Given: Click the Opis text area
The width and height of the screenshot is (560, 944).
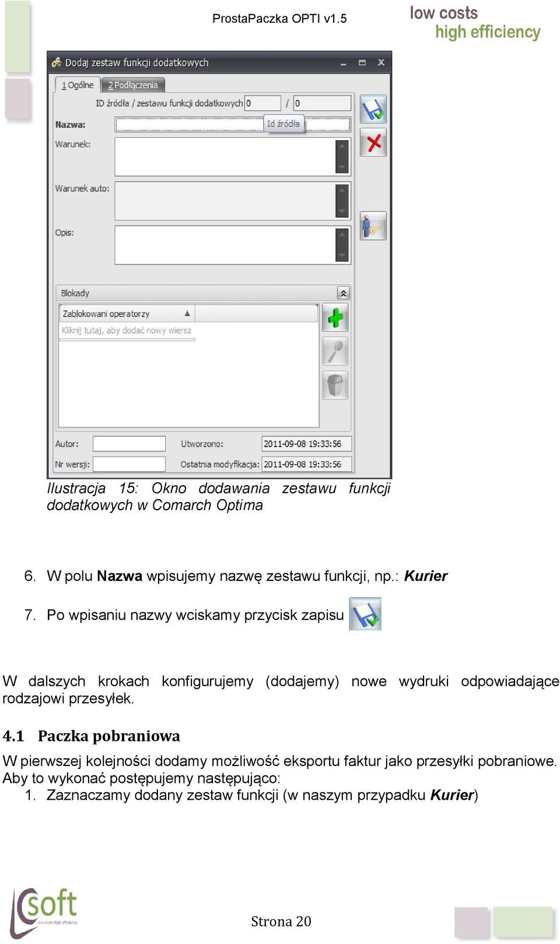Looking at the screenshot, I should [x=225, y=245].
